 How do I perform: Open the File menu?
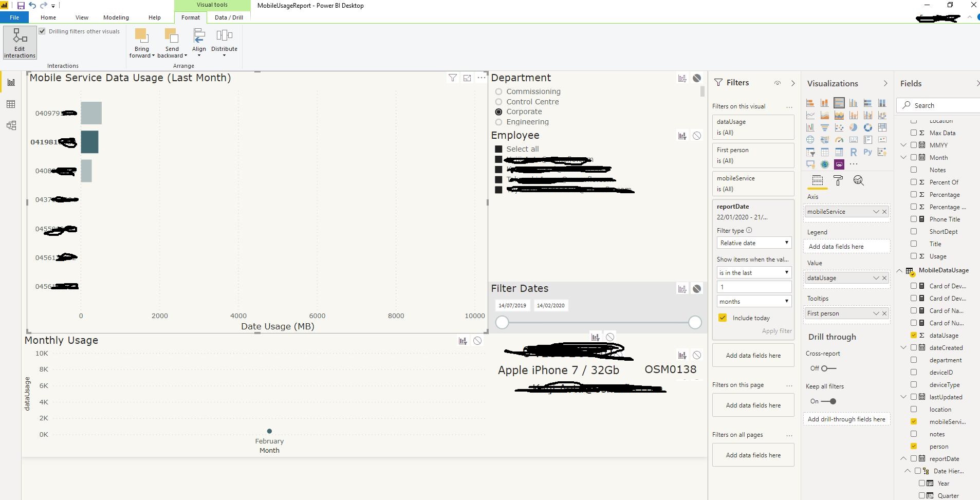[14, 17]
